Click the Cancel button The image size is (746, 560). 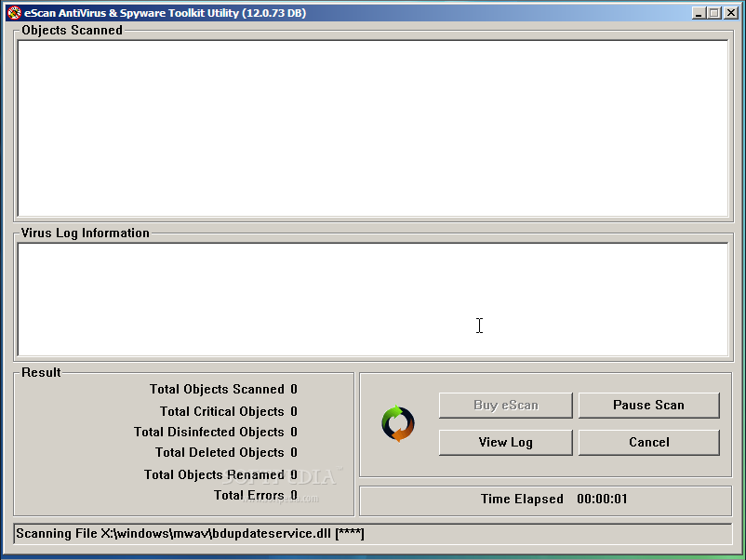(648, 443)
